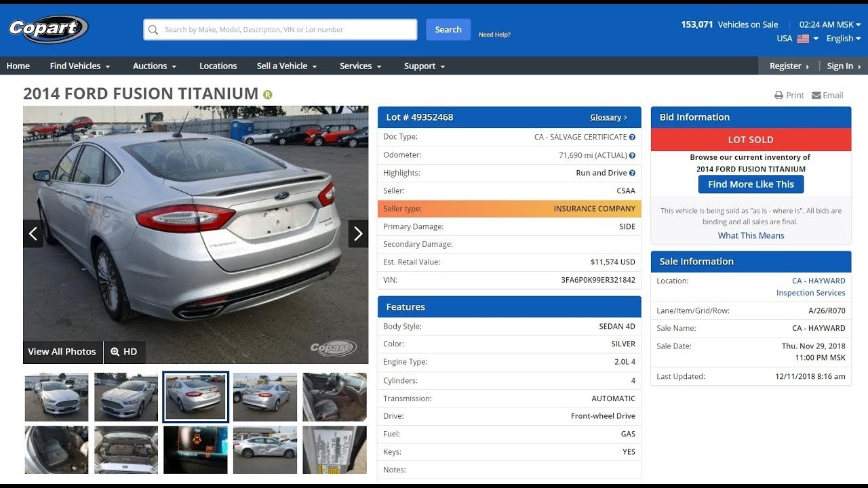Click the green R badge beside title
The height and width of the screenshot is (488, 868).
tap(268, 94)
